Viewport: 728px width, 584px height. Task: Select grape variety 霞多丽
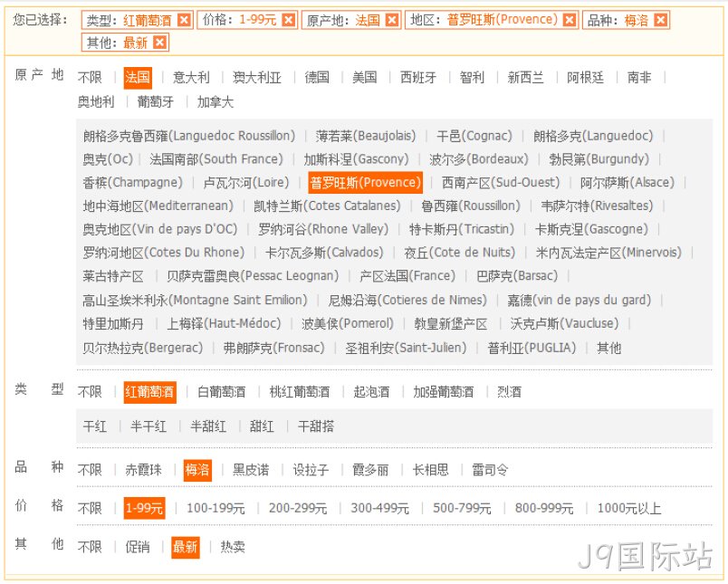(370, 470)
